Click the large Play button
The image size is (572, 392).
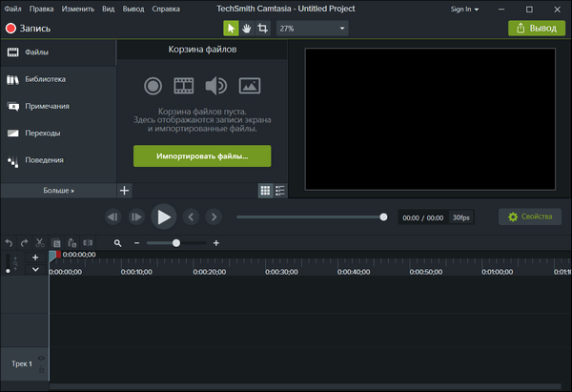(164, 217)
